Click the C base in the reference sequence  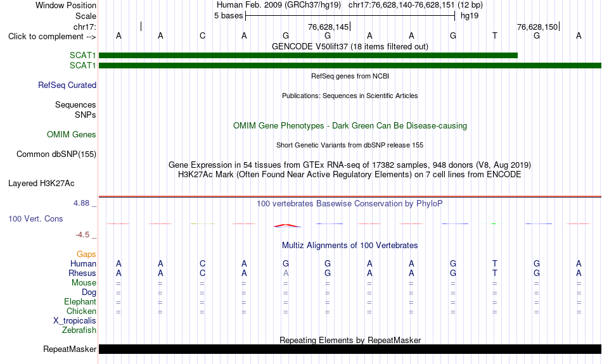coord(202,35)
